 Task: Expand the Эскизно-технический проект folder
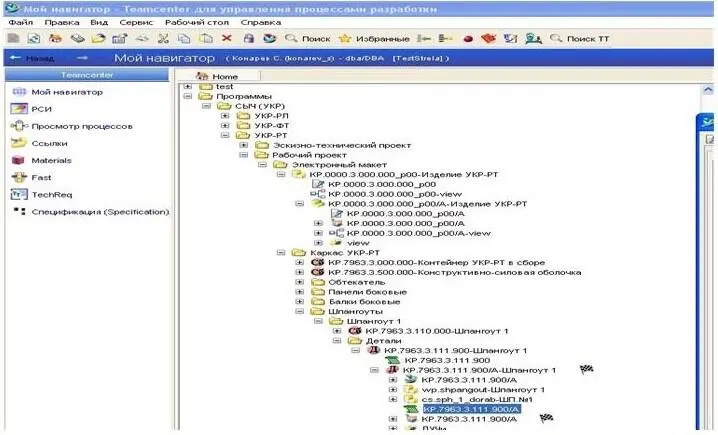(x=244, y=145)
